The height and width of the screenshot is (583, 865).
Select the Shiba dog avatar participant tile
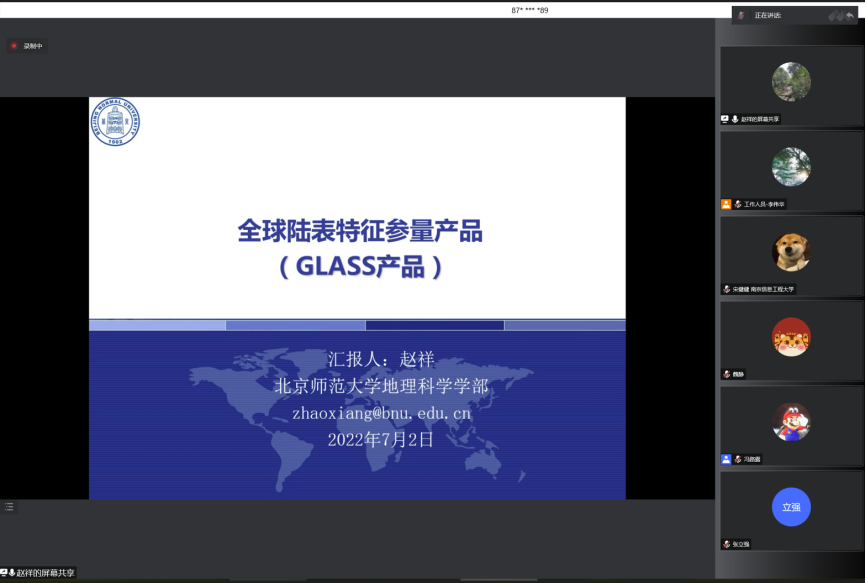pyautogui.click(x=791, y=252)
